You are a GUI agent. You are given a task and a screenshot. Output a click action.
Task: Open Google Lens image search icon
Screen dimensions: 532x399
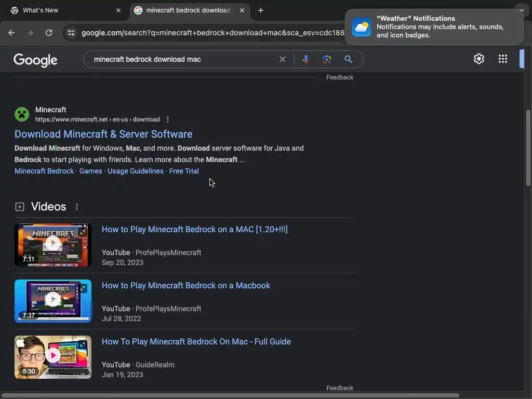point(326,59)
